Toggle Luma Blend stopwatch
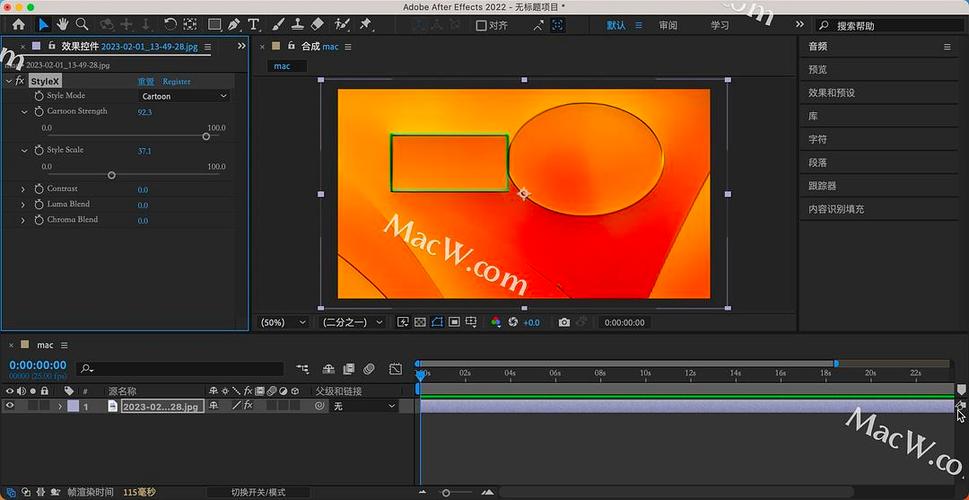Viewport: 969px width, 500px height. (x=39, y=205)
